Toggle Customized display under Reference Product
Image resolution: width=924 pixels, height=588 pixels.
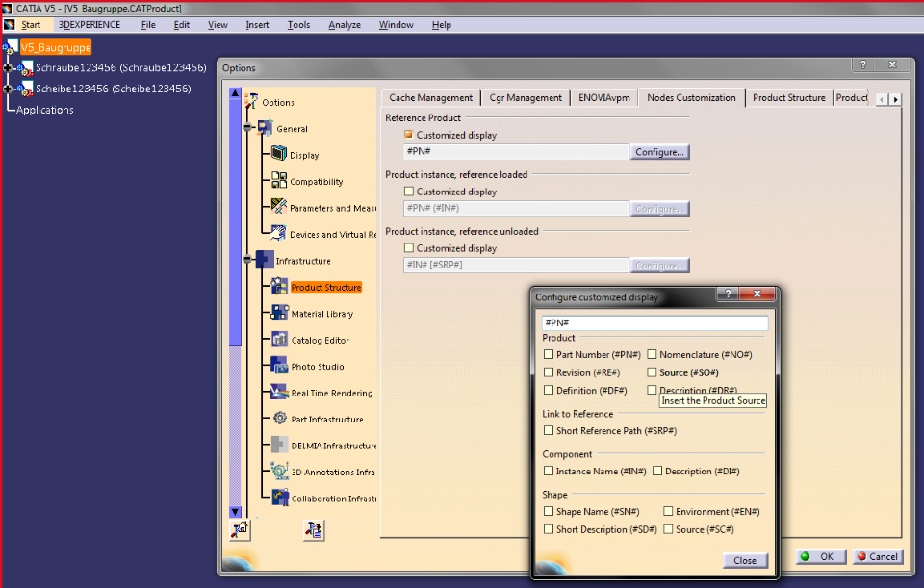point(408,135)
